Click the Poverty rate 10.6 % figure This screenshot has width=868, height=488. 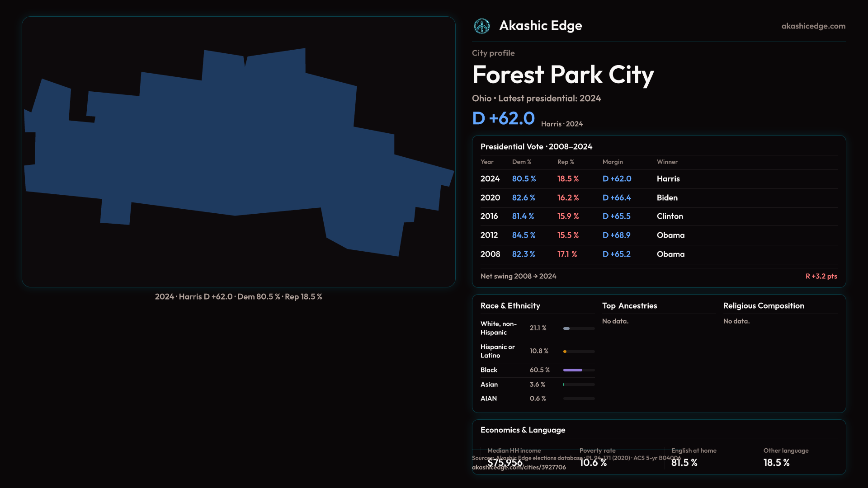(x=593, y=463)
